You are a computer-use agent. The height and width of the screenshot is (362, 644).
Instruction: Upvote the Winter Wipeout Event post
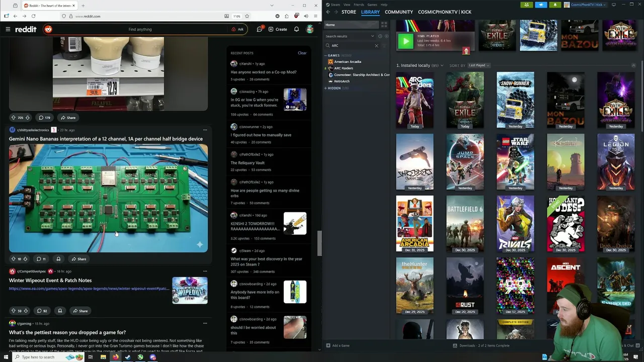tap(14, 311)
